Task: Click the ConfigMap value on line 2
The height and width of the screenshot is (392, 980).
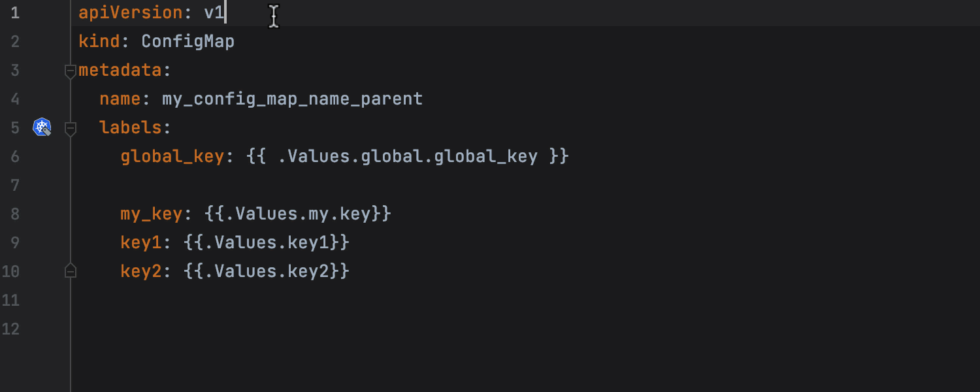Action: (188, 42)
